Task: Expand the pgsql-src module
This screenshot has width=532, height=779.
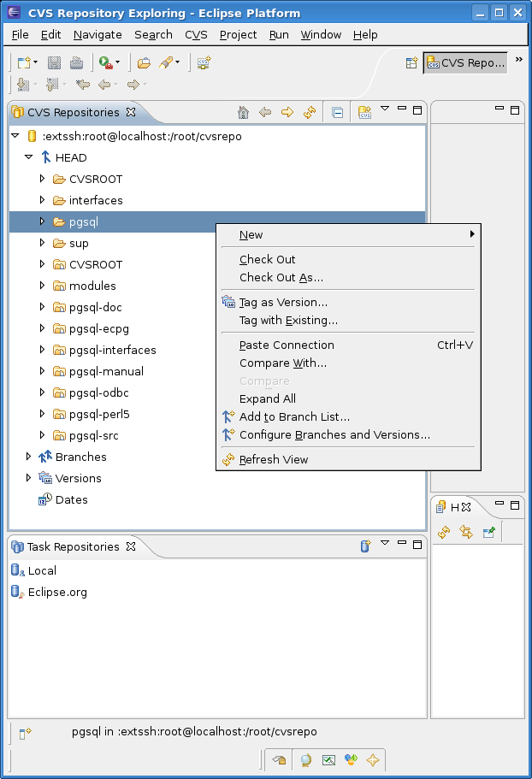Action: 43,435
